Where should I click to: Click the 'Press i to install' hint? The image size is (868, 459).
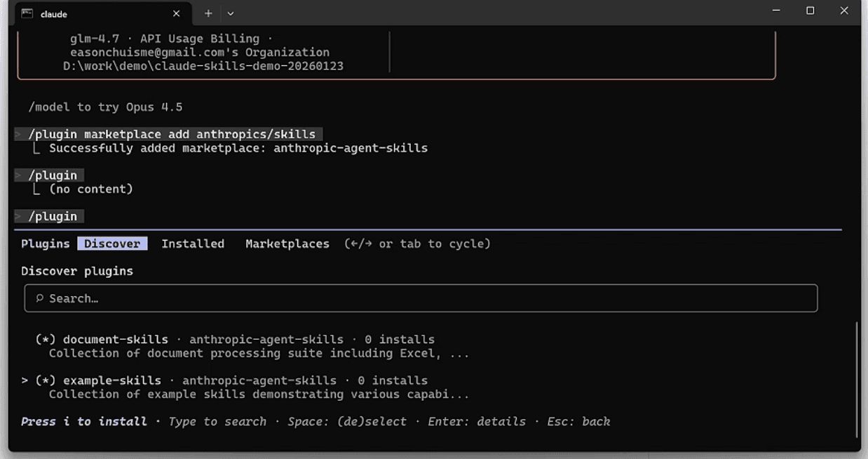[x=84, y=422]
